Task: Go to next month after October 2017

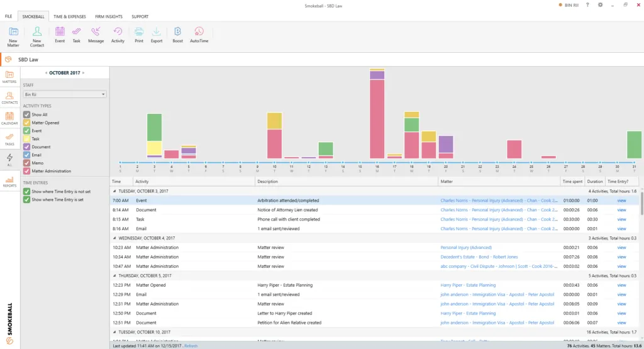Action: [84, 73]
